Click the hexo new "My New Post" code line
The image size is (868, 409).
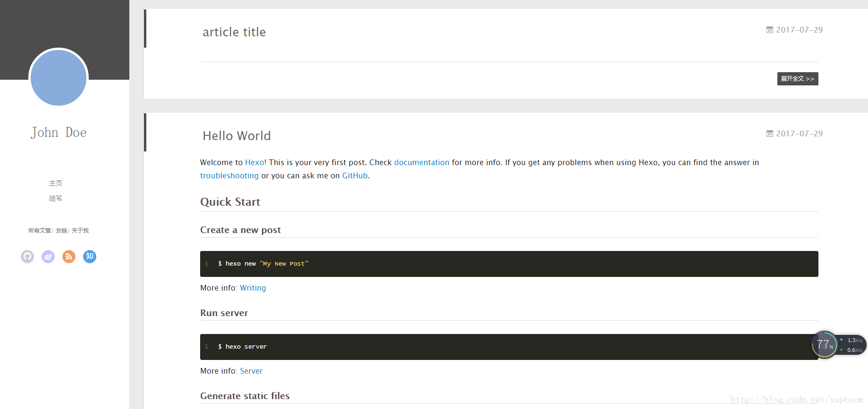pyautogui.click(x=263, y=264)
